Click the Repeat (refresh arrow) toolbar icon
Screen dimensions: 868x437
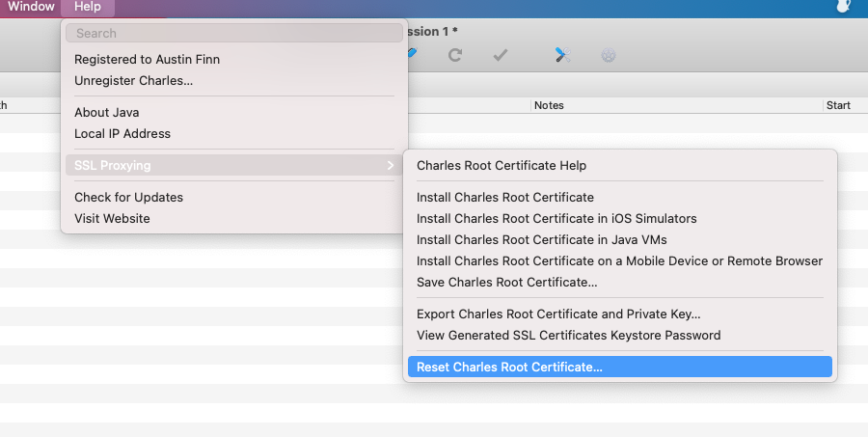pos(455,55)
